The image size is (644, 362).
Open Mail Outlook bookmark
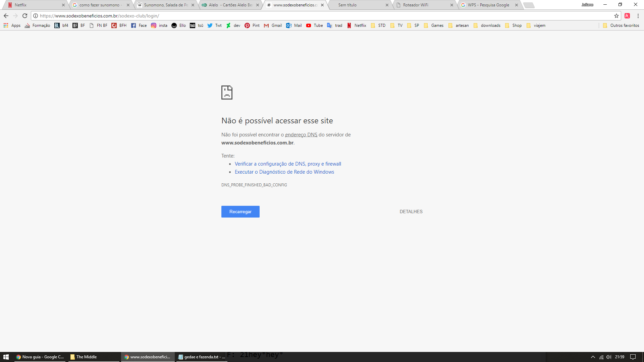click(294, 25)
